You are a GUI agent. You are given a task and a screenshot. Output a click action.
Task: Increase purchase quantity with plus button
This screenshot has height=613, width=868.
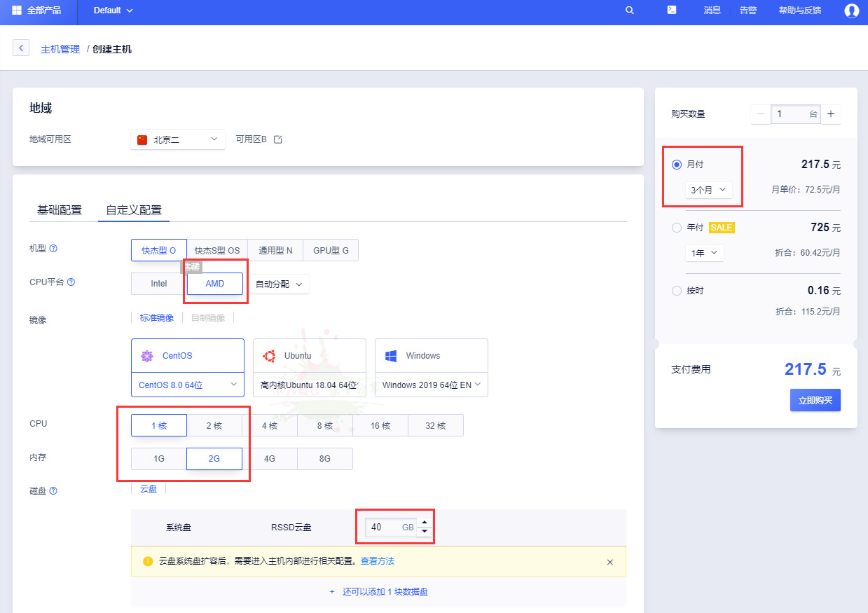831,114
